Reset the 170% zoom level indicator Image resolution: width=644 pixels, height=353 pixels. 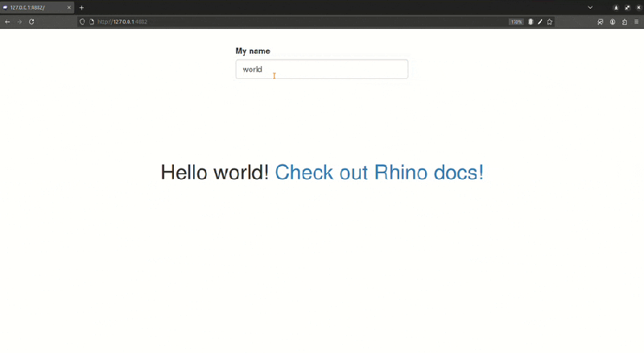[x=516, y=22]
